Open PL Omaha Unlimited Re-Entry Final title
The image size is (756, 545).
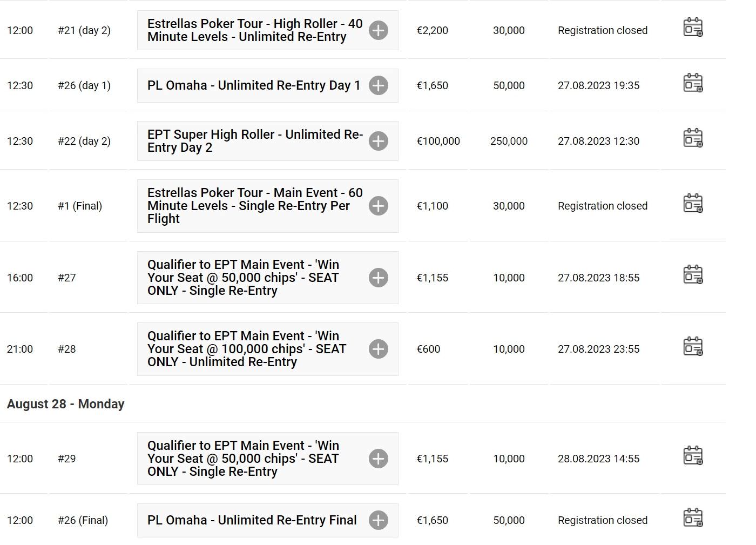252,520
